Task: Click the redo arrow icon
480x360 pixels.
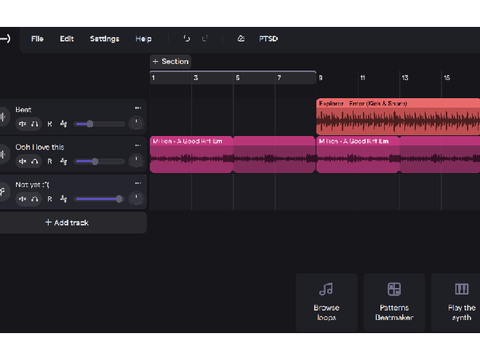Action: click(x=205, y=39)
